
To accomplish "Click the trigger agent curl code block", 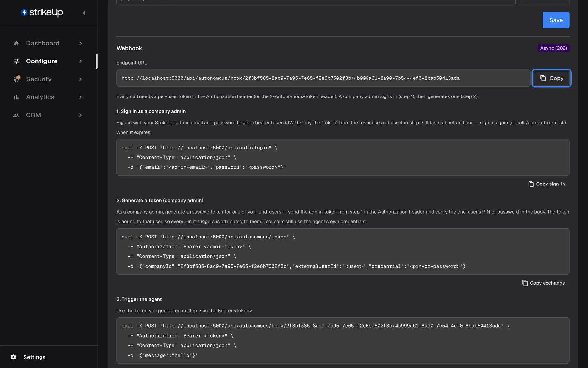I will coord(343,341).
